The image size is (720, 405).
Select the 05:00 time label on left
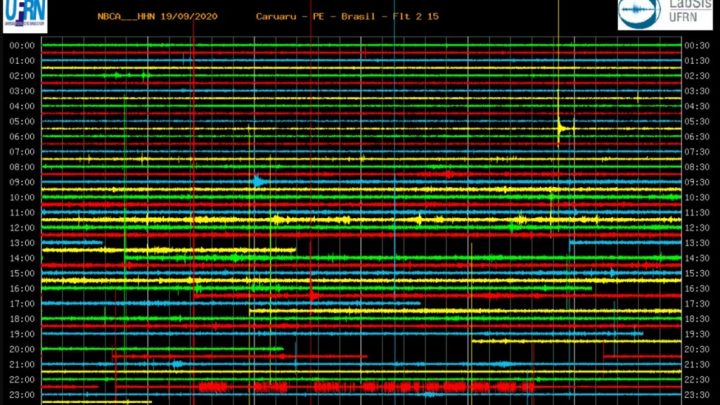click(21, 122)
